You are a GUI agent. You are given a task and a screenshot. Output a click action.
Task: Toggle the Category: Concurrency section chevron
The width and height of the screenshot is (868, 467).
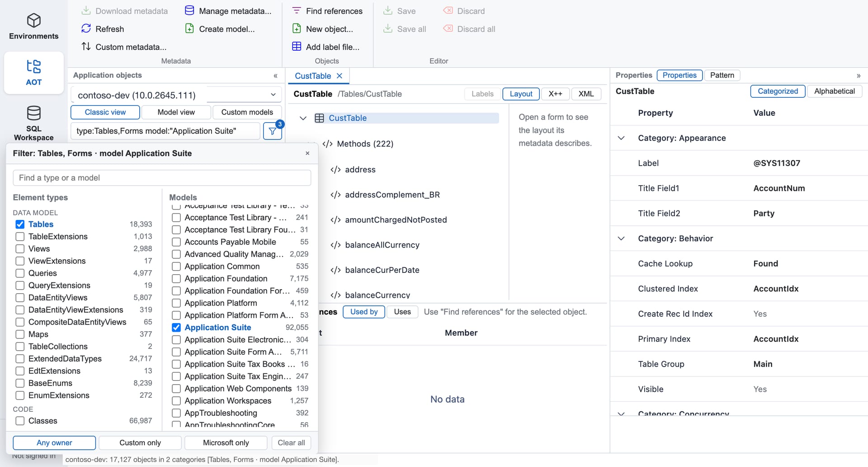click(x=621, y=414)
